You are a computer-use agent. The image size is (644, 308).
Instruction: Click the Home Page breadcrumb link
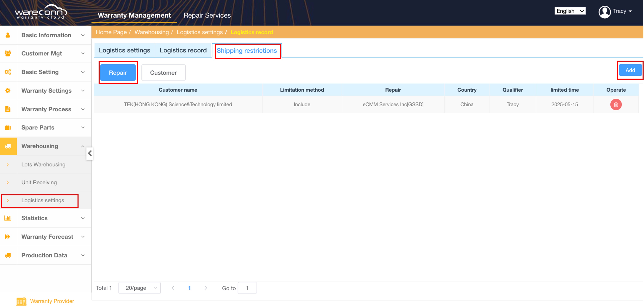tap(111, 32)
